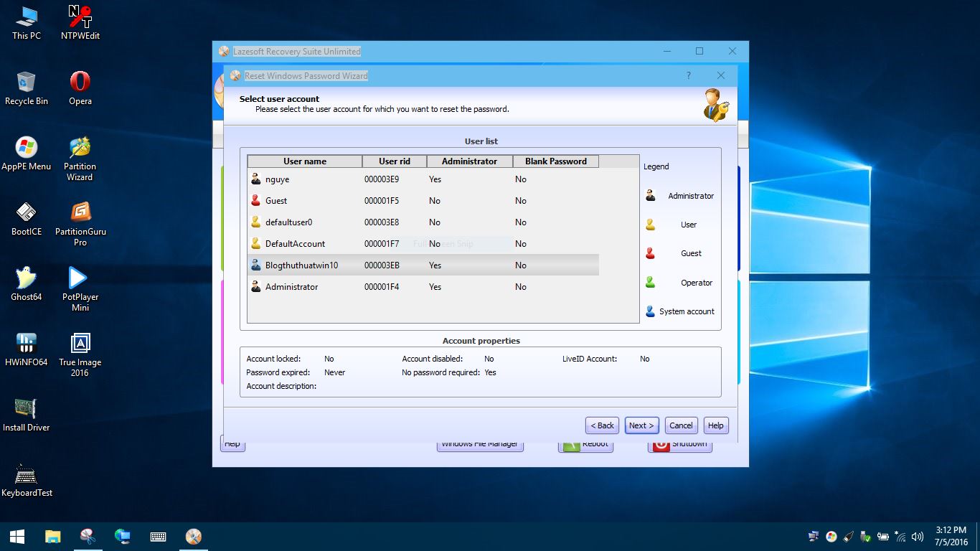Screen dimensions: 980x551
Task: Sort list by Blank Password column
Action: [x=556, y=161]
